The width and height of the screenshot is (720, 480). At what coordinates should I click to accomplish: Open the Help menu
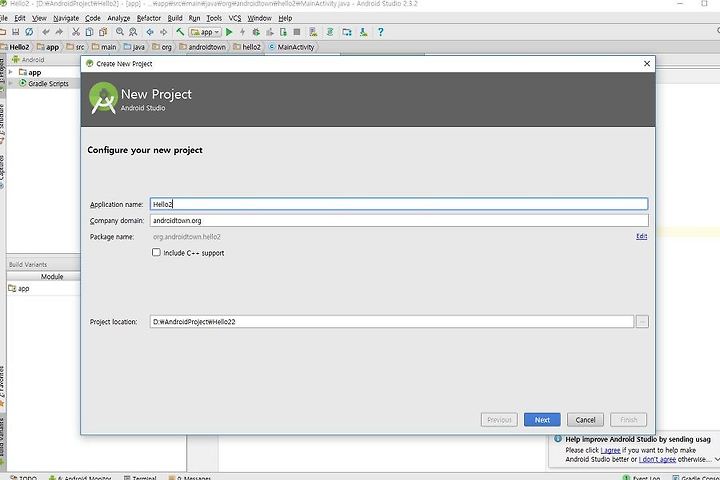(x=285, y=18)
